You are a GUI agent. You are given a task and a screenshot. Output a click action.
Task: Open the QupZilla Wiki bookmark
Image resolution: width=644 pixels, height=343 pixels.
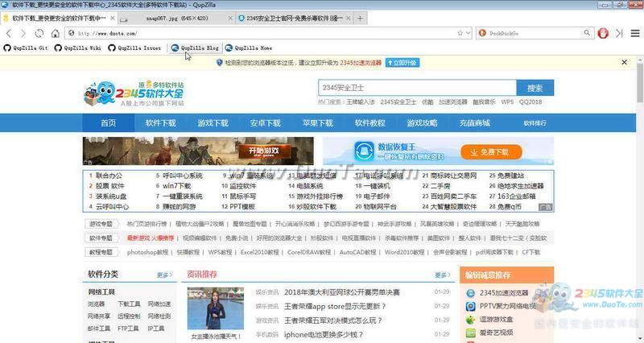click(77, 48)
